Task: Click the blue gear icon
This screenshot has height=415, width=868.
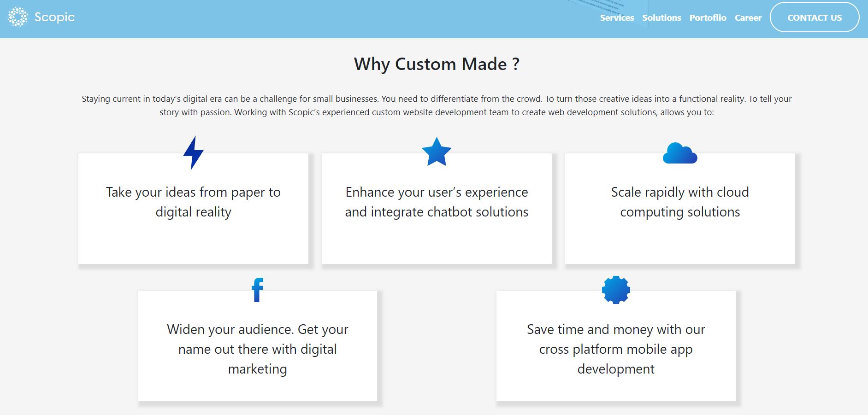Action: (616, 290)
